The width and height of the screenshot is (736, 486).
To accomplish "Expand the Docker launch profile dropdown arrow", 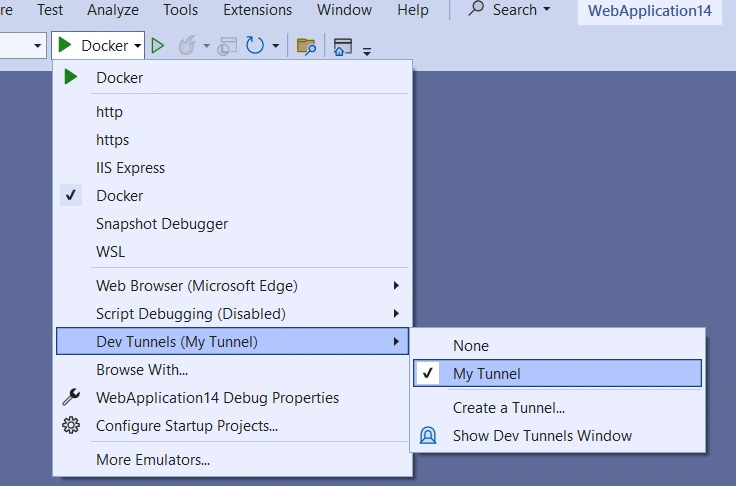I will coord(138,46).
